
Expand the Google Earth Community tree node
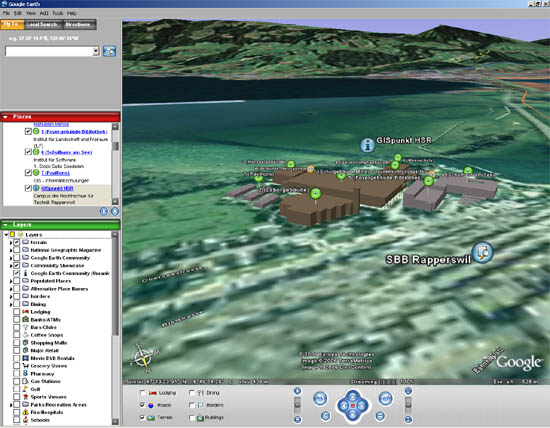[11, 258]
